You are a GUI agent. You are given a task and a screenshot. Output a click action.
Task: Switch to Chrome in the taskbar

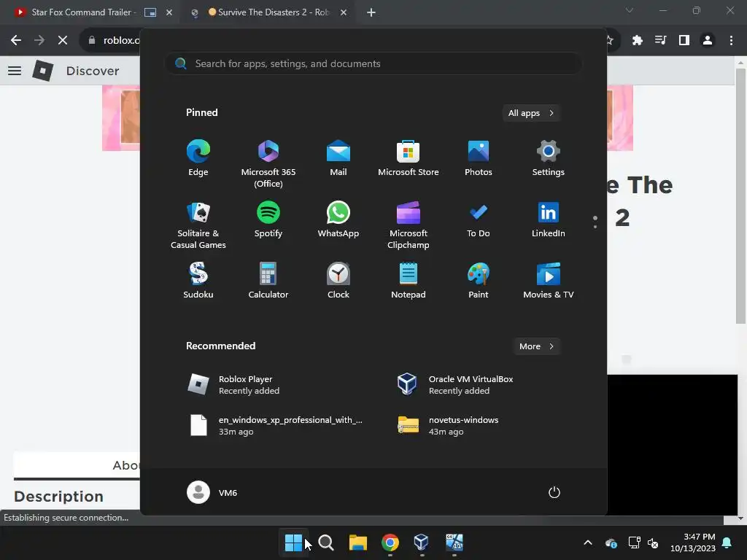pos(390,542)
